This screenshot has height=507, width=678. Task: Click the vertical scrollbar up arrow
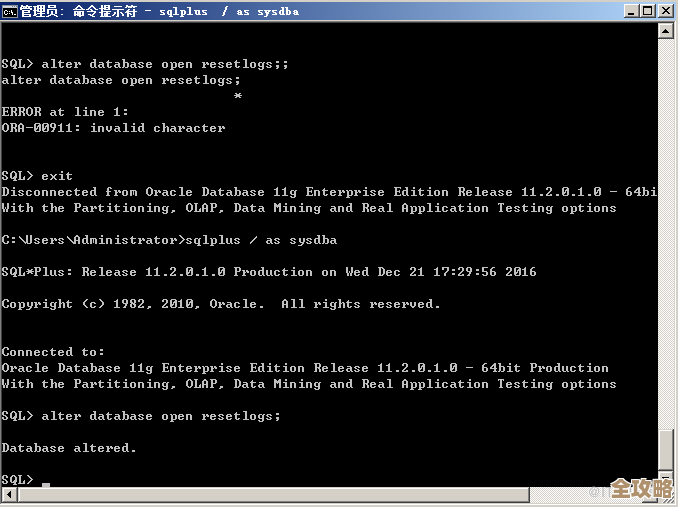(667, 31)
